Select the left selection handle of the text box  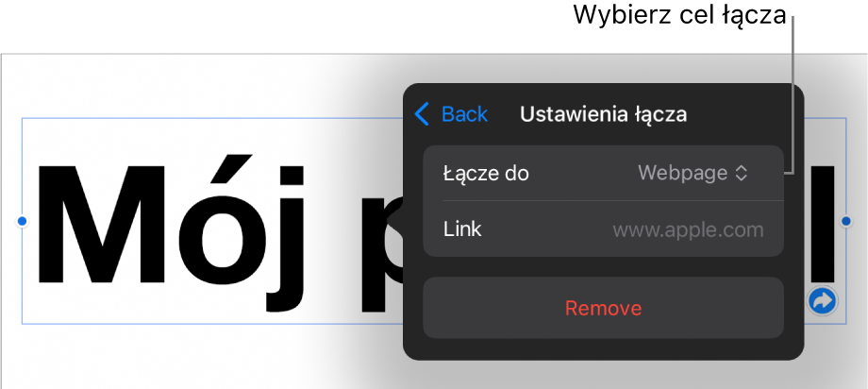click(x=22, y=221)
